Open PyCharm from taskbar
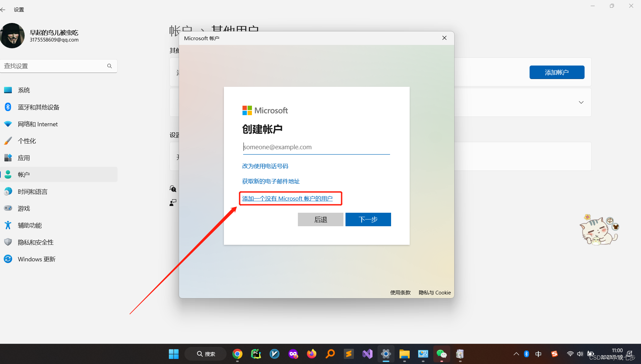This screenshot has height=364, width=641. (256, 354)
